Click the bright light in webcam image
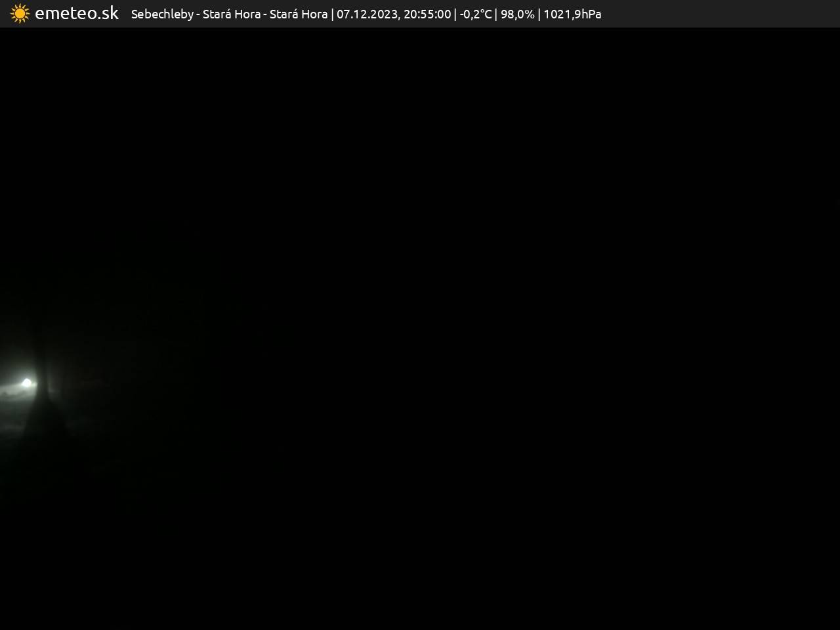Viewport: 840px width, 630px height. 27,383
